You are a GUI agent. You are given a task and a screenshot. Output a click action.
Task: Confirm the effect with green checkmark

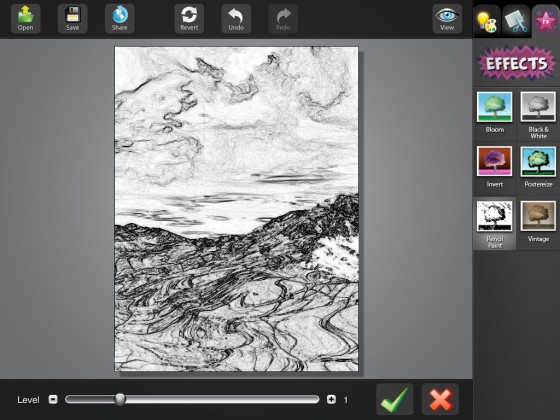[x=395, y=399]
